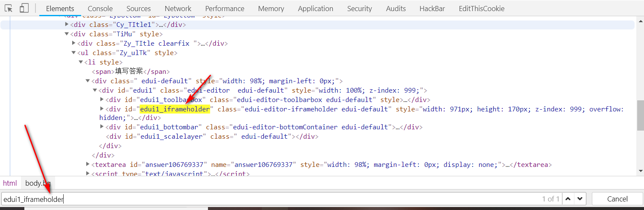This screenshot has height=210, width=644.
Task: Open the EditThisCookie tab
Action: [481, 9]
